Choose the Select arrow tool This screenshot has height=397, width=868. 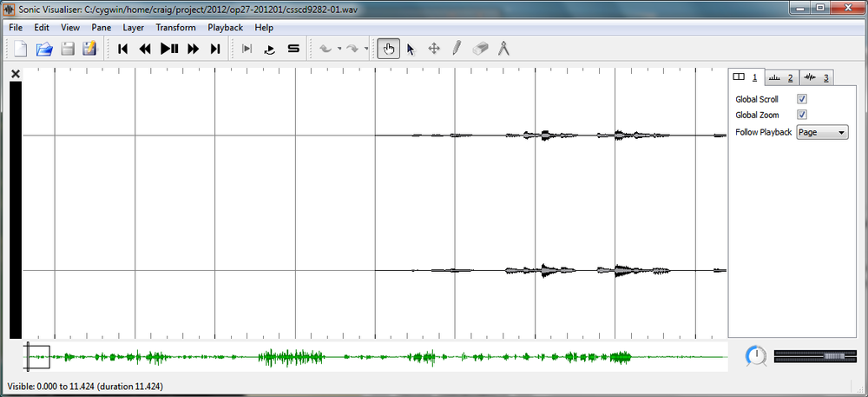[411, 49]
